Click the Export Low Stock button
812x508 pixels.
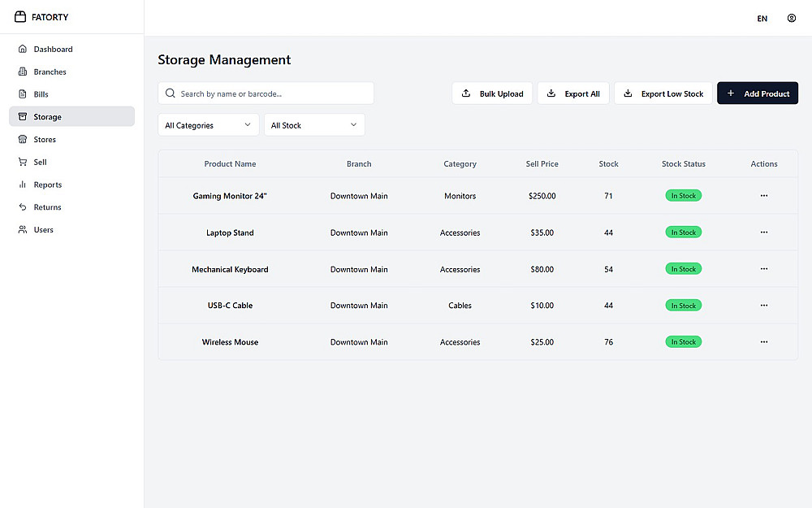pos(663,93)
